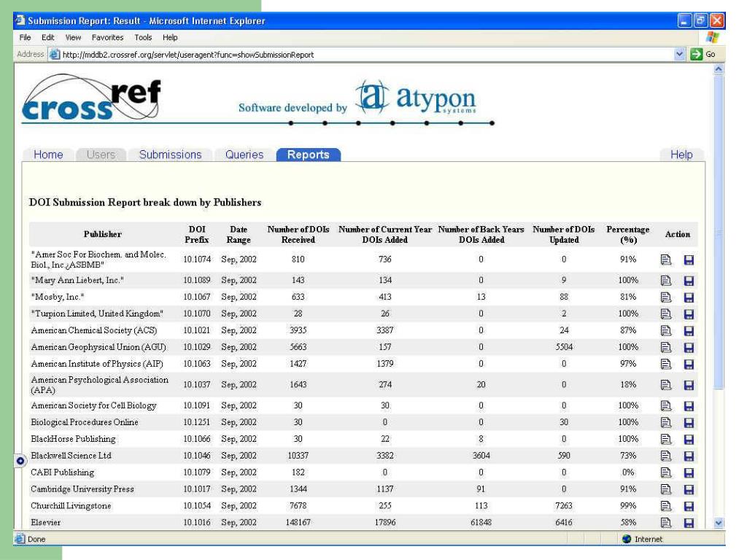The image size is (747, 560).
Task: Open the File menu
Action: pyautogui.click(x=26, y=37)
